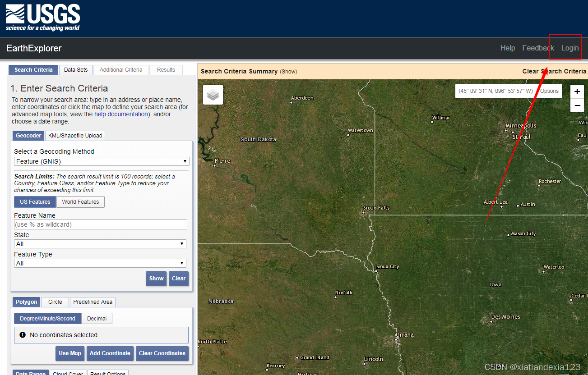Open KML/Shapefile Upload tab
The height and width of the screenshot is (375, 588).
coord(75,136)
